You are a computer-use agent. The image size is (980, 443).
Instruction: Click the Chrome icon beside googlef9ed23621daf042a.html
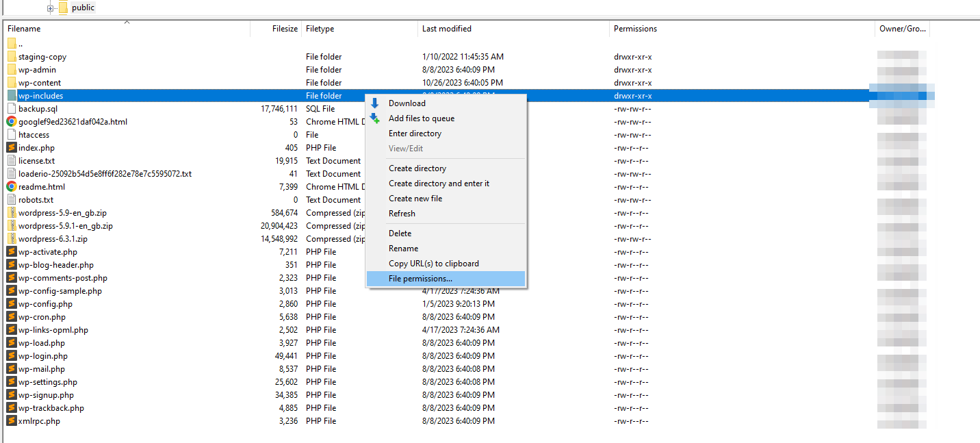pos(12,122)
